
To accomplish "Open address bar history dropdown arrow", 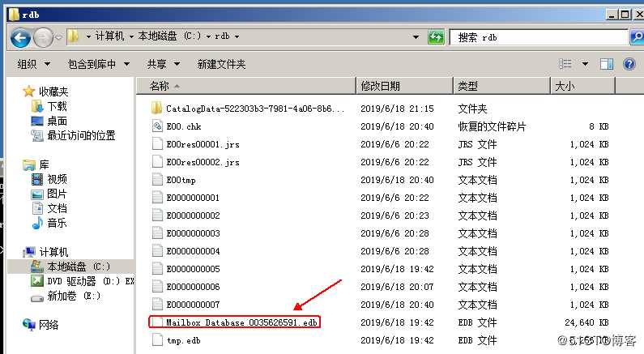I will click(416, 37).
